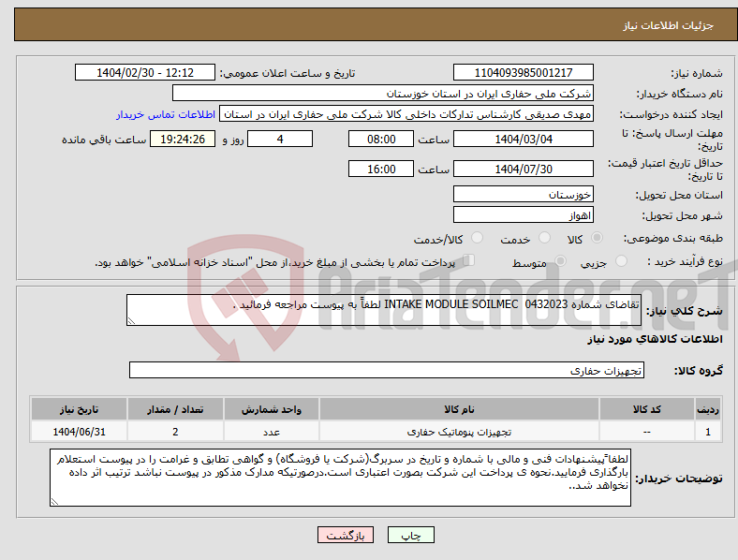Click the description area resize grip
738x560 pixels.
point(131,321)
